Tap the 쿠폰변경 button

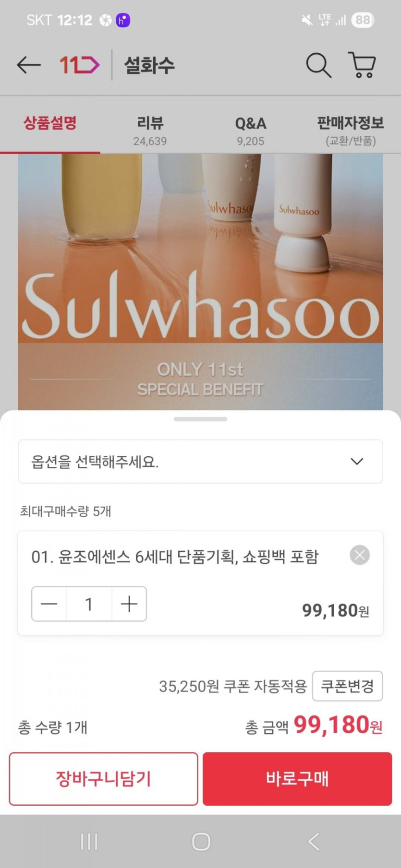pos(347,686)
